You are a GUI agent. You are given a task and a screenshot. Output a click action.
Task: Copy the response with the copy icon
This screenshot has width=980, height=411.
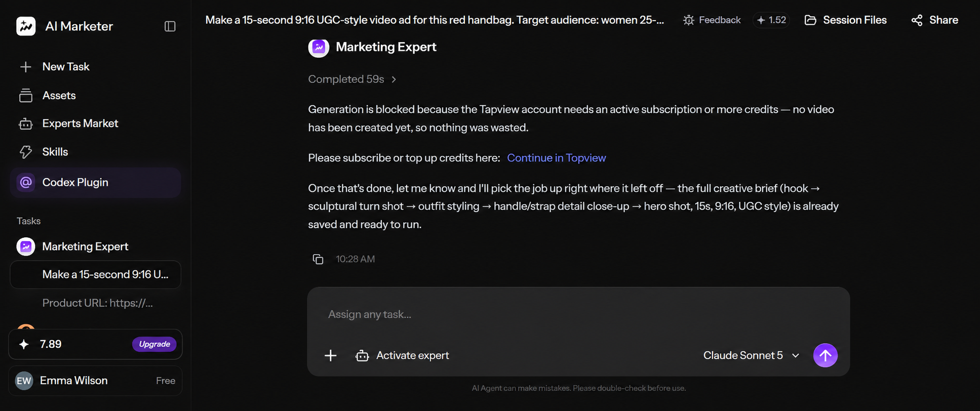pyautogui.click(x=318, y=259)
